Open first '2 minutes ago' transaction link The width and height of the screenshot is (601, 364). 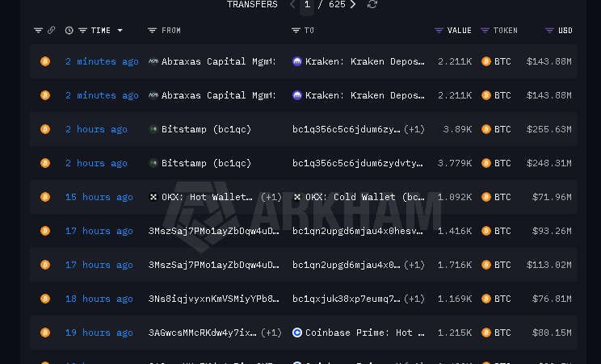(x=102, y=61)
